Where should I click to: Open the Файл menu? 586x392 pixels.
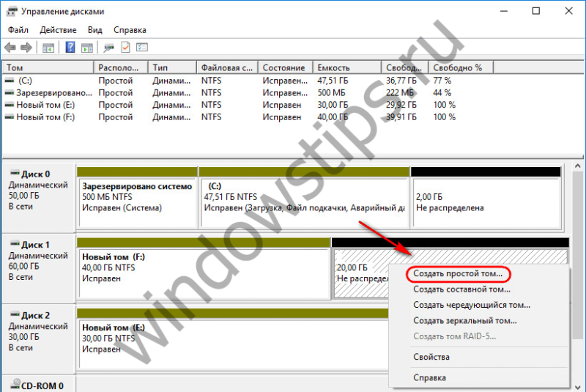(18, 30)
